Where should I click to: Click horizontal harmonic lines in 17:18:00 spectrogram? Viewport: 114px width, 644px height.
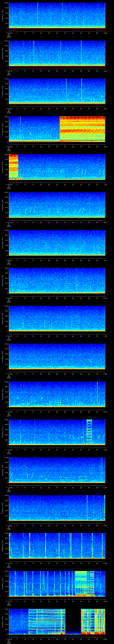[47, 621]
